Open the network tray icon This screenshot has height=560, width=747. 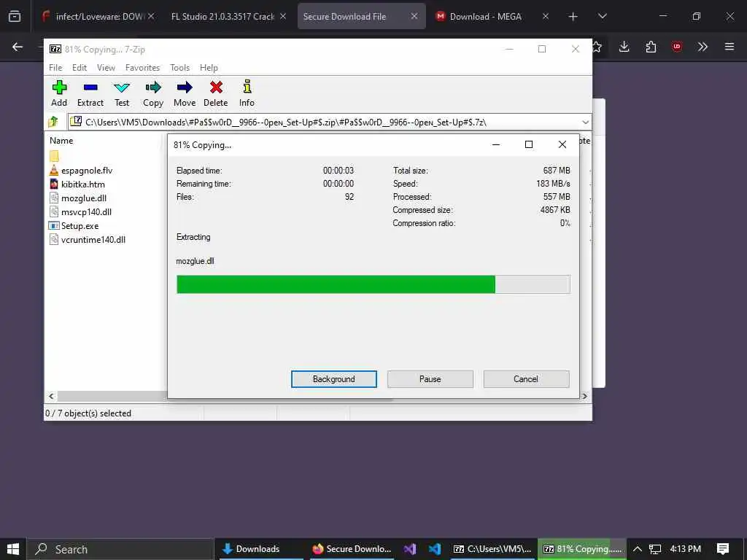(655, 549)
